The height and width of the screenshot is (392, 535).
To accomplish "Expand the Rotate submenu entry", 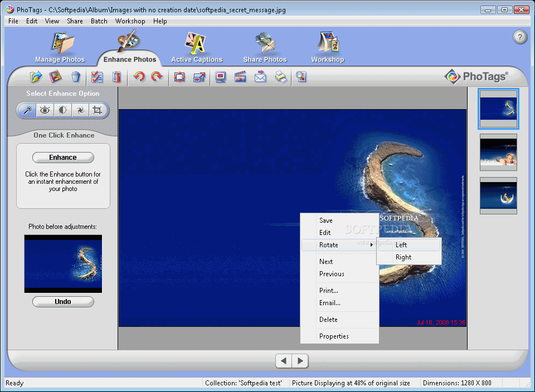I will coord(340,245).
